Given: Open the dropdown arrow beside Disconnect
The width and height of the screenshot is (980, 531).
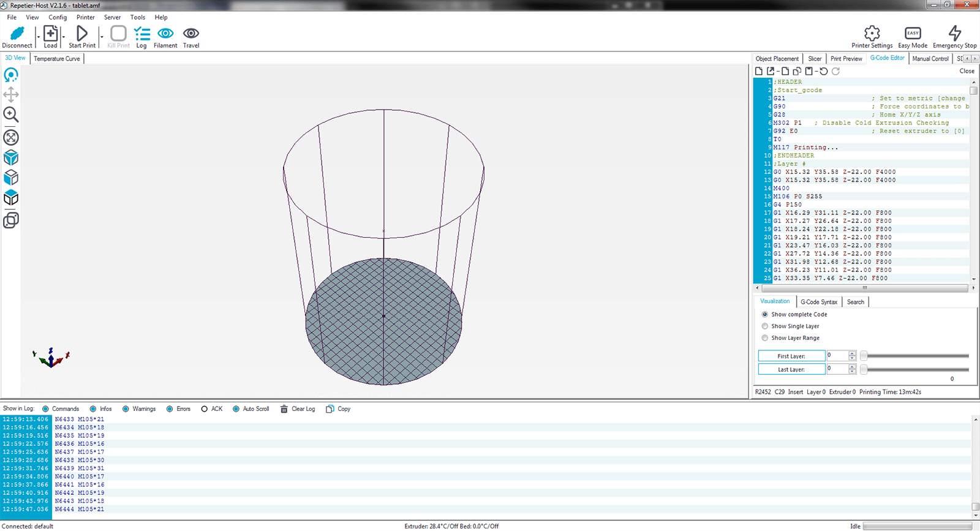Looking at the screenshot, I should tap(38, 37).
